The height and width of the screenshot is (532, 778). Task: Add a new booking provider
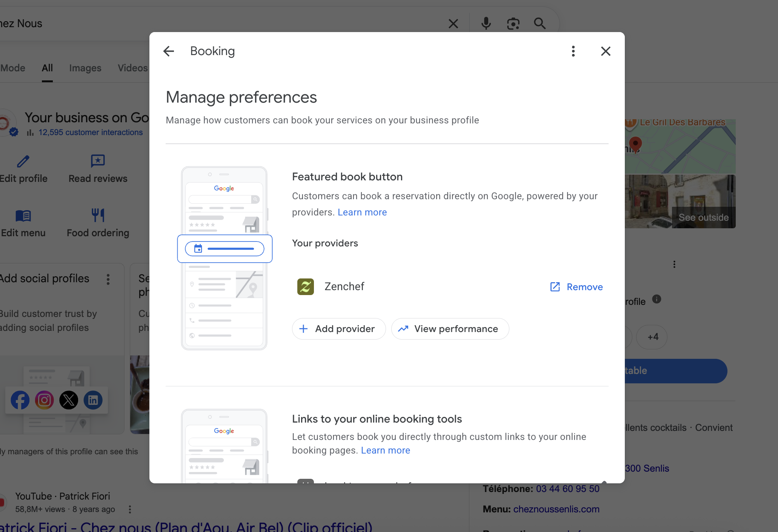[338, 329]
